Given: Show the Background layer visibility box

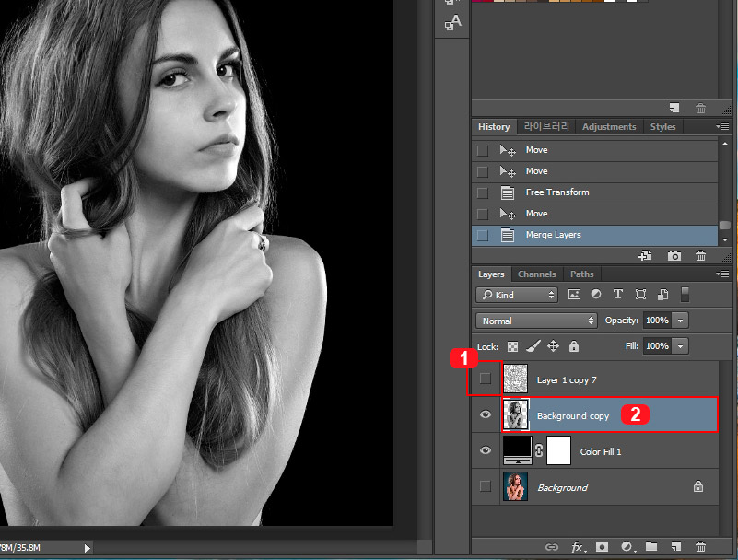Looking at the screenshot, I should pos(486,486).
